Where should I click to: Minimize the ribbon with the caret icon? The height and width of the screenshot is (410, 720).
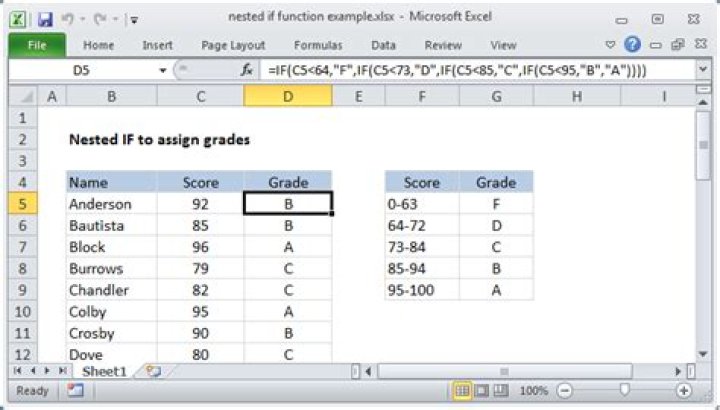610,45
